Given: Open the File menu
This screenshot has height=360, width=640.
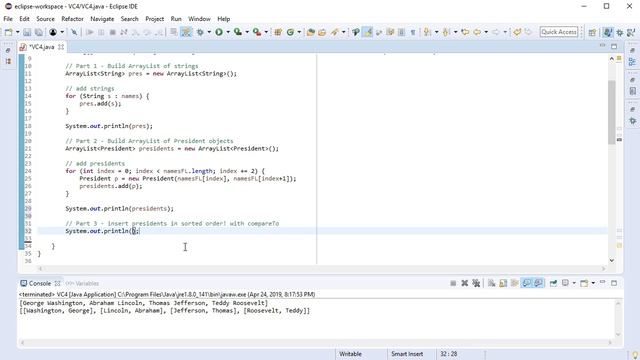Looking at the screenshot, I should tap(8, 19).
